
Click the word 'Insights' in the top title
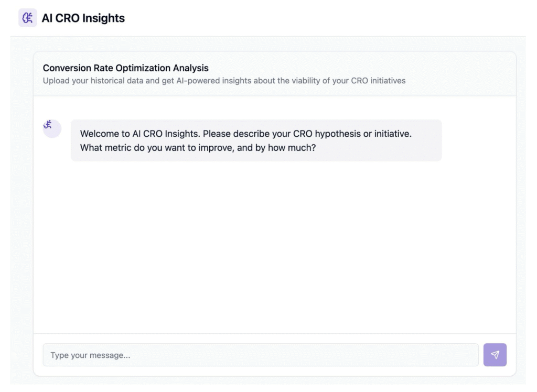tap(103, 18)
